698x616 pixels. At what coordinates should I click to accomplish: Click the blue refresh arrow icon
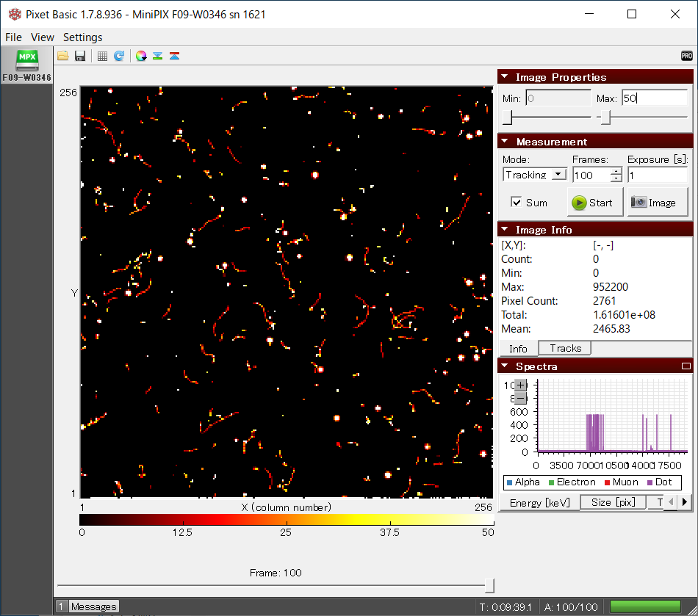(x=119, y=56)
